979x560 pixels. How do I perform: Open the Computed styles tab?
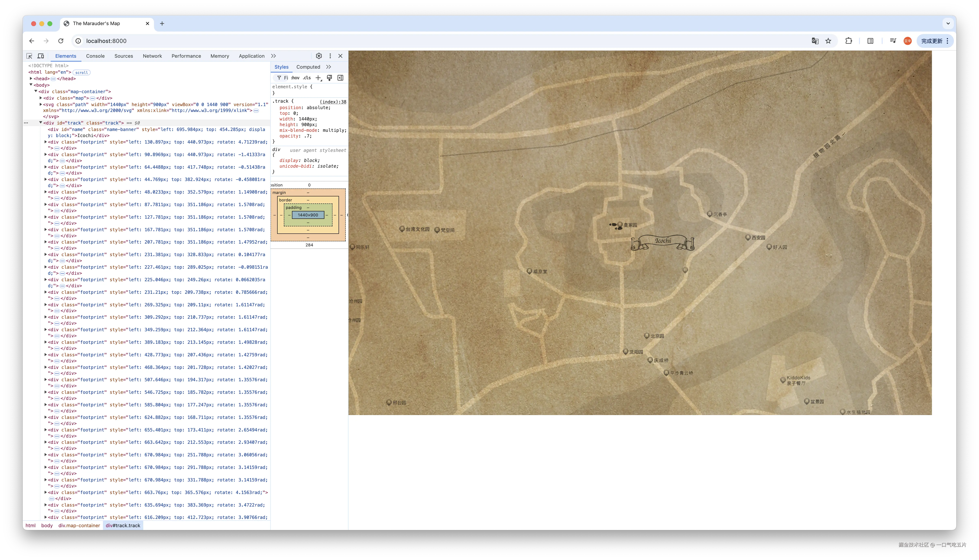pyautogui.click(x=308, y=67)
